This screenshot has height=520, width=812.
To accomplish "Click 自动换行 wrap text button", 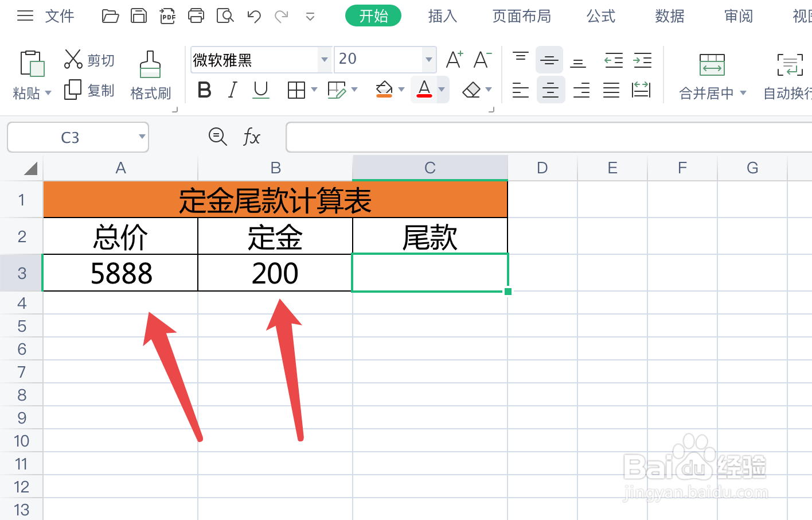I will (x=789, y=76).
